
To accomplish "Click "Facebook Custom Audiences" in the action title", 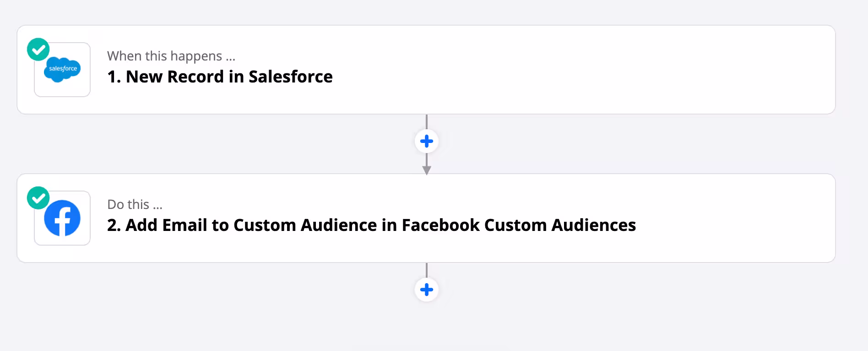I will [519, 225].
